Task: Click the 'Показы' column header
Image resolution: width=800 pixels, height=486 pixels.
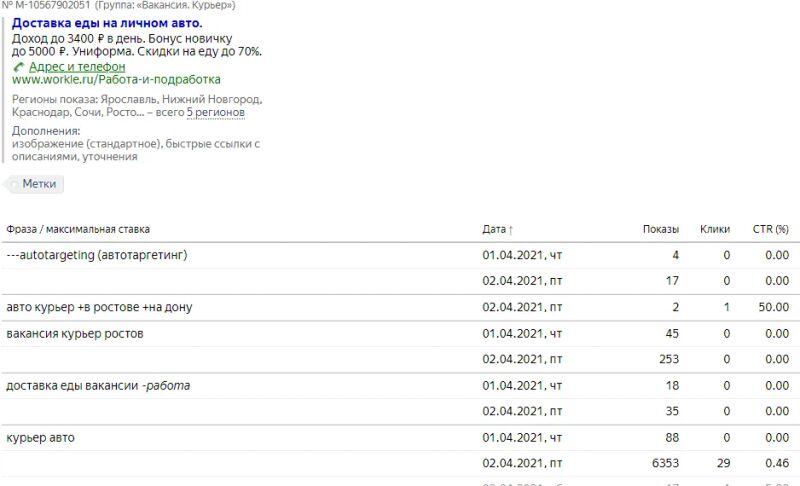Action: coord(660,229)
